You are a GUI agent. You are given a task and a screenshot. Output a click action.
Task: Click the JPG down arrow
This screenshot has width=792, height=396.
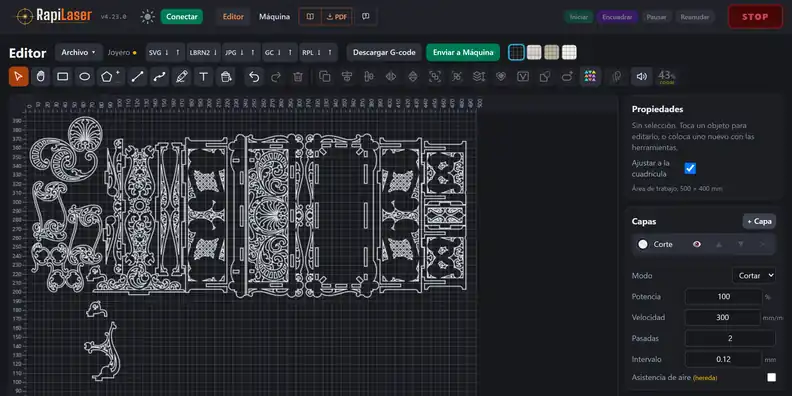coord(241,53)
